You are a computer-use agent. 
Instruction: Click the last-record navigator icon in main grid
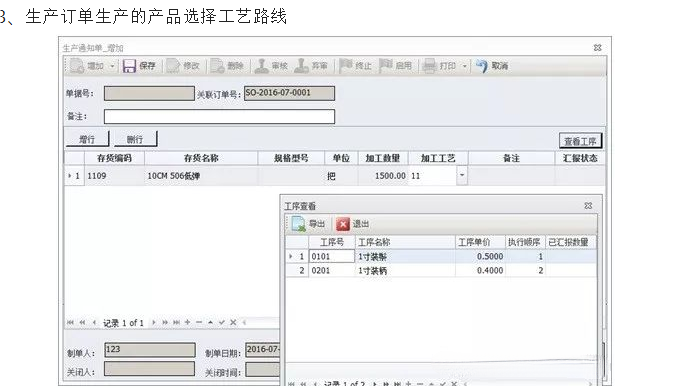(176, 323)
